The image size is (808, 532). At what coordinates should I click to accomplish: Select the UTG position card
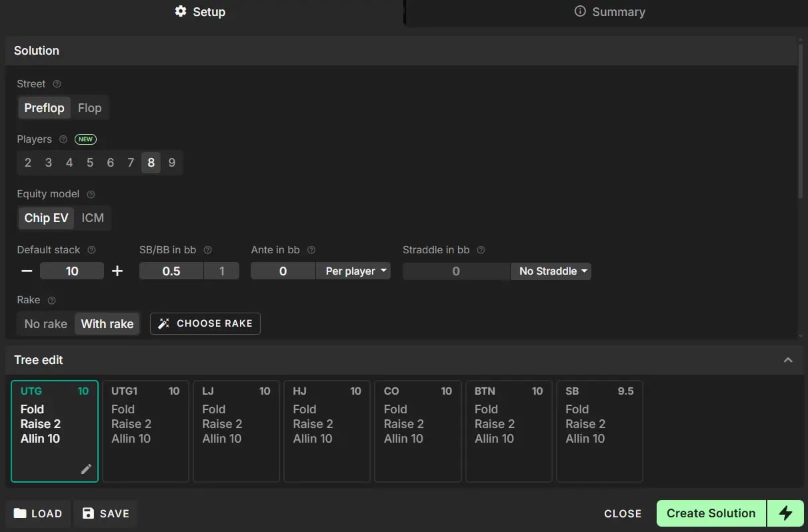[55, 431]
